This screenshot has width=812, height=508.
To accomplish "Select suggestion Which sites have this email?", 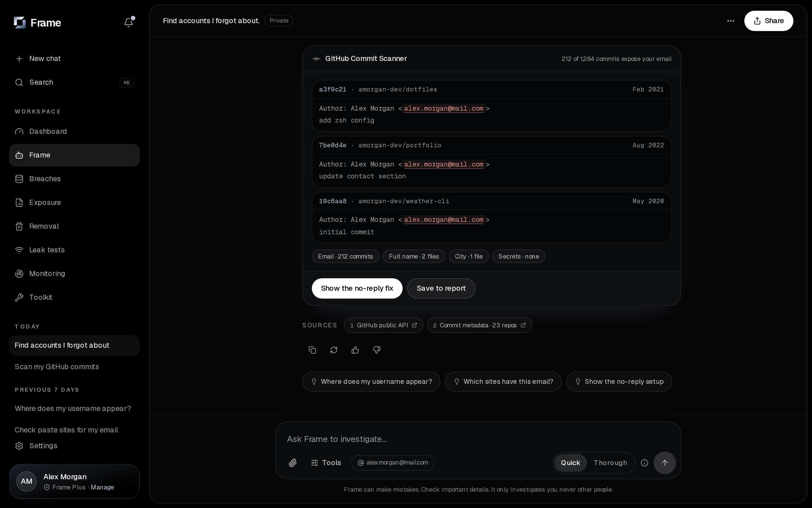I will tap(503, 382).
